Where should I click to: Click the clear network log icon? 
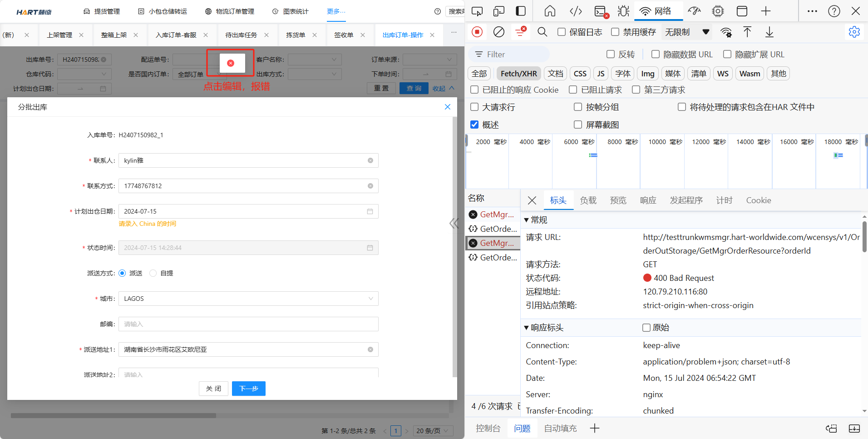click(x=498, y=32)
